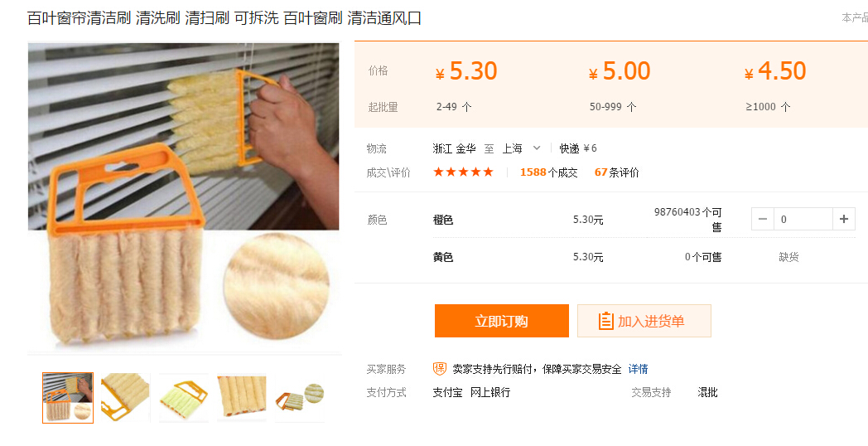Click the orange 保 buyer protection shield icon
Image resolution: width=868 pixels, height=446 pixels.
click(x=440, y=368)
